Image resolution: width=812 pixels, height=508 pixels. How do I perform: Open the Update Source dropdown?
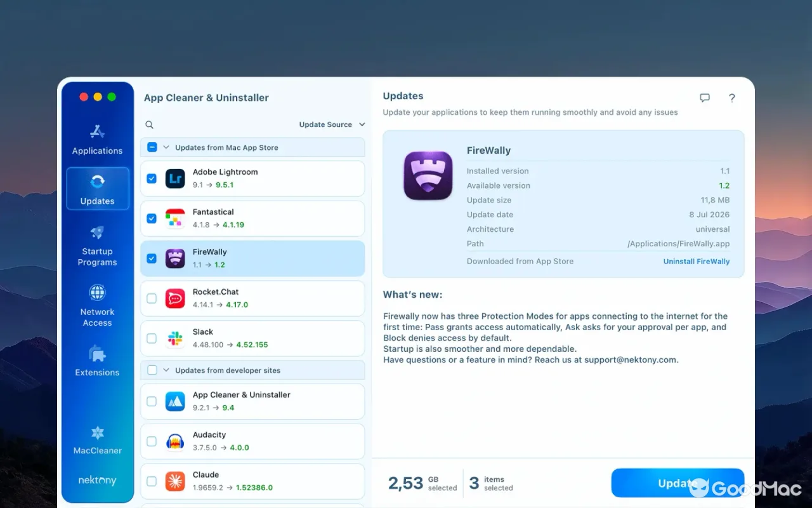(x=332, y=124)
